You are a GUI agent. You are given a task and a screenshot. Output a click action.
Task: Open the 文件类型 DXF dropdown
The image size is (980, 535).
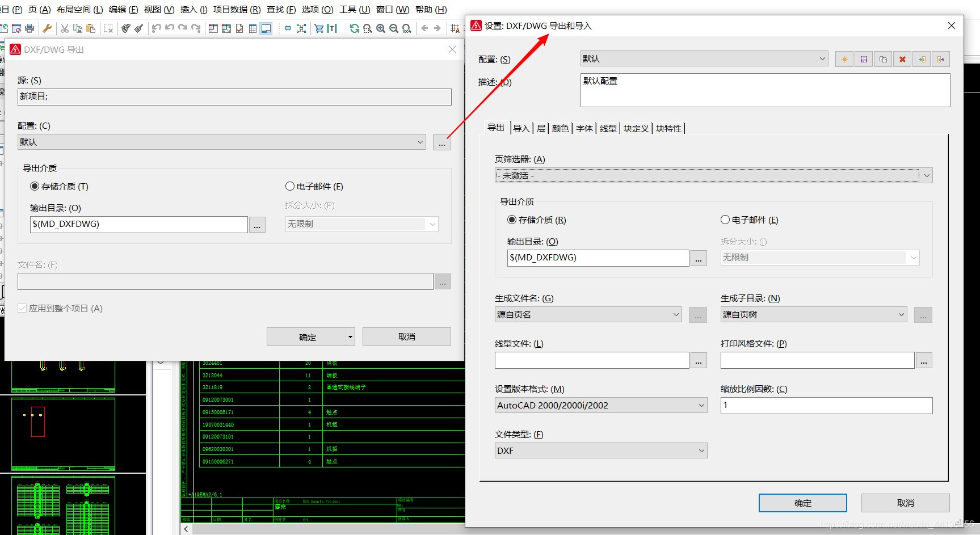coord(600,450)
